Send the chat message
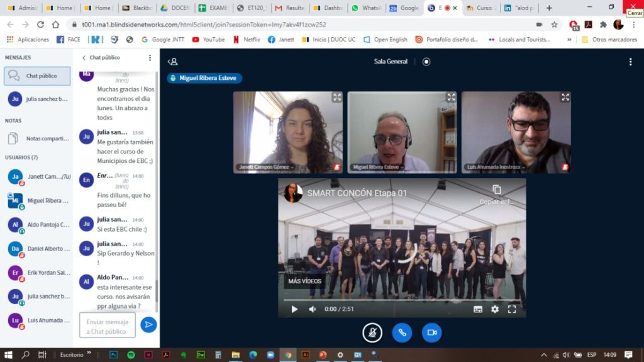The width and height of the screenshot is (644, 362). 148,324
